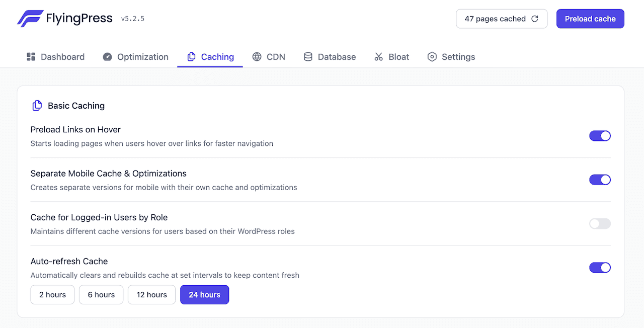Viewport: 644px width, 328px height.
Task: Disable Auto-refresh Cache
Action: coord(600,267)
